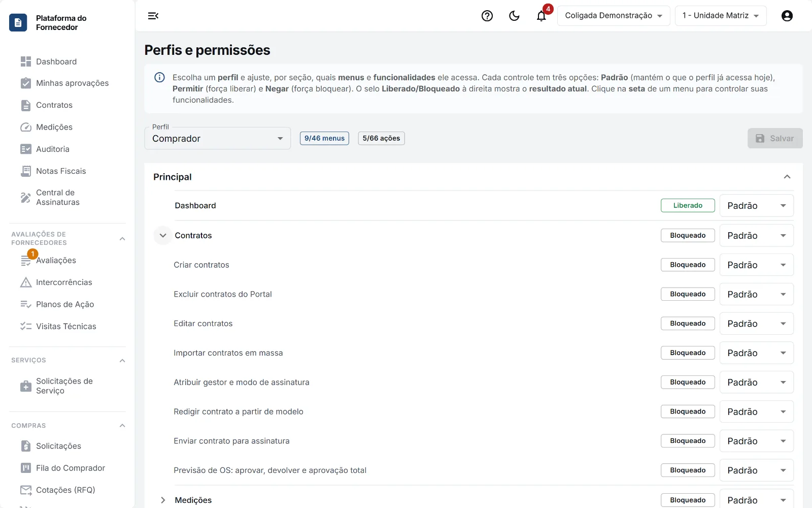Switch to dark mode with the moon icon
Viewport: 812px width, 508px height.
pos(514,16)
